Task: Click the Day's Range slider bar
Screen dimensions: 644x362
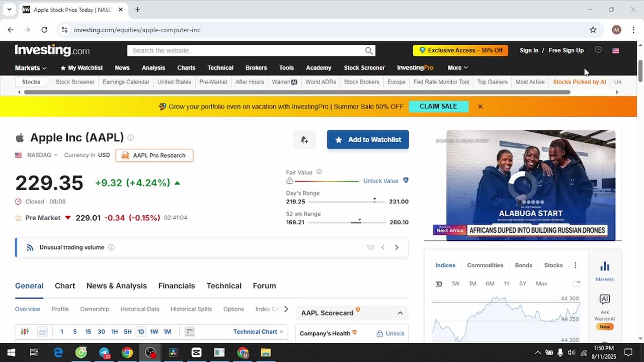Action: tap(347, 202)
